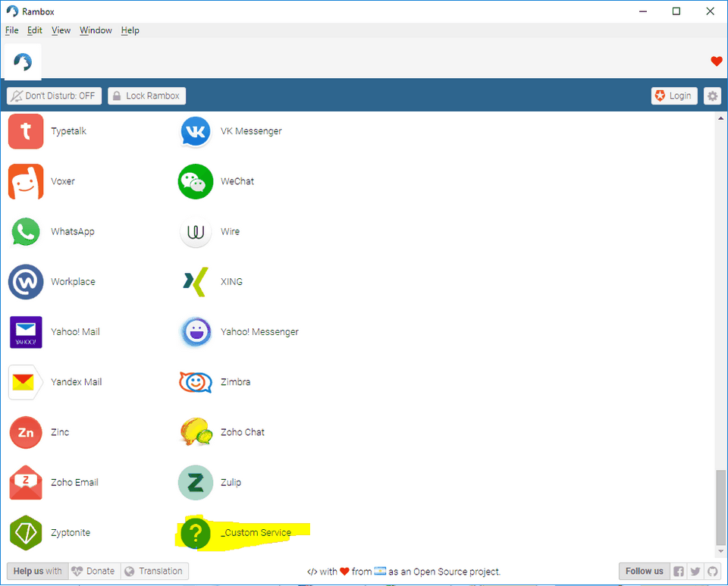Click the Voxer label text
Screen dimensions: 728x586
(63, 181)
